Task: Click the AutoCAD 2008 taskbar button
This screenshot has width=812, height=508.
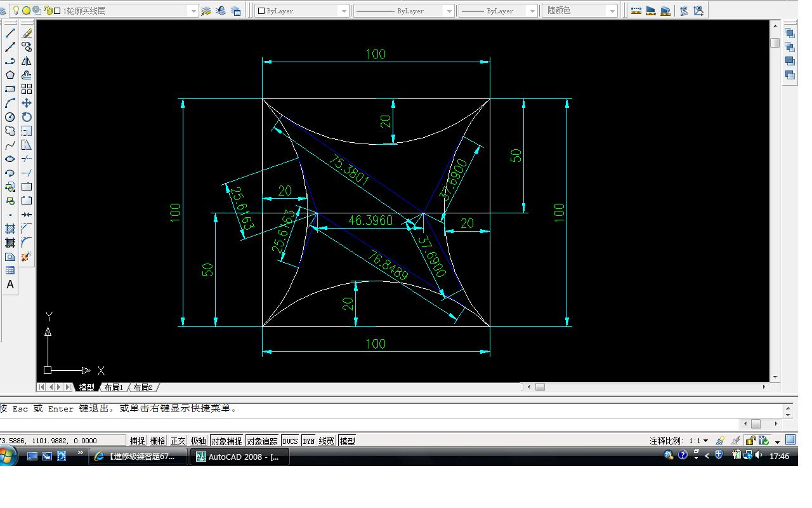Action: tap(240, 456)
